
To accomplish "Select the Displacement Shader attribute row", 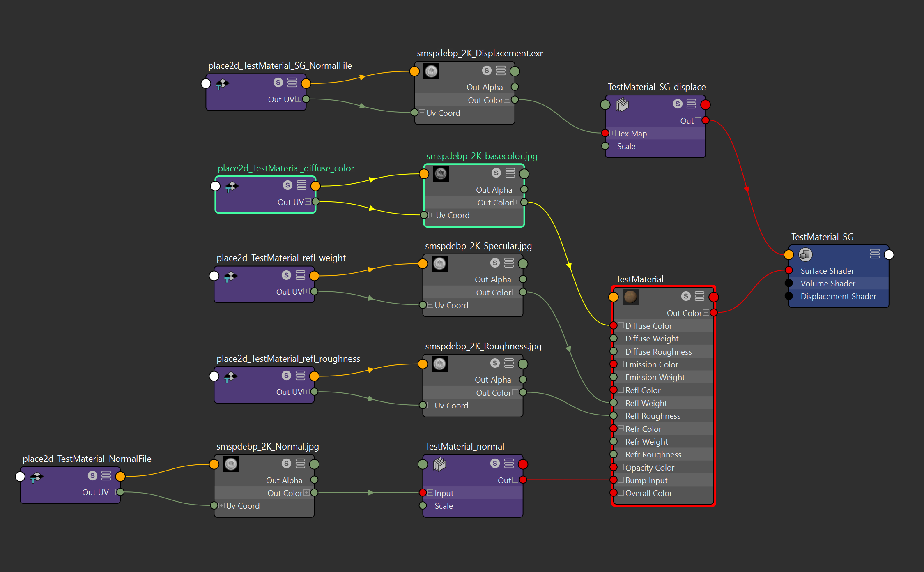I will point(839,296).
